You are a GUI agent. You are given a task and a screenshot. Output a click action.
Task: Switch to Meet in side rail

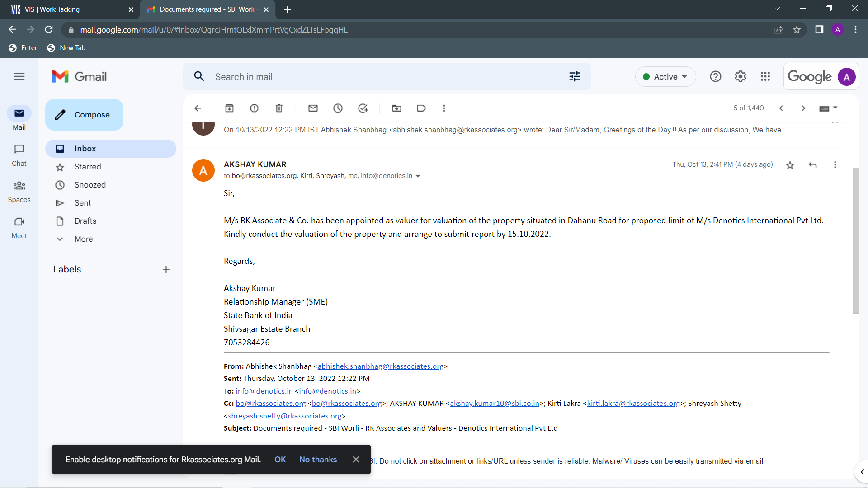tap(19, 227)
